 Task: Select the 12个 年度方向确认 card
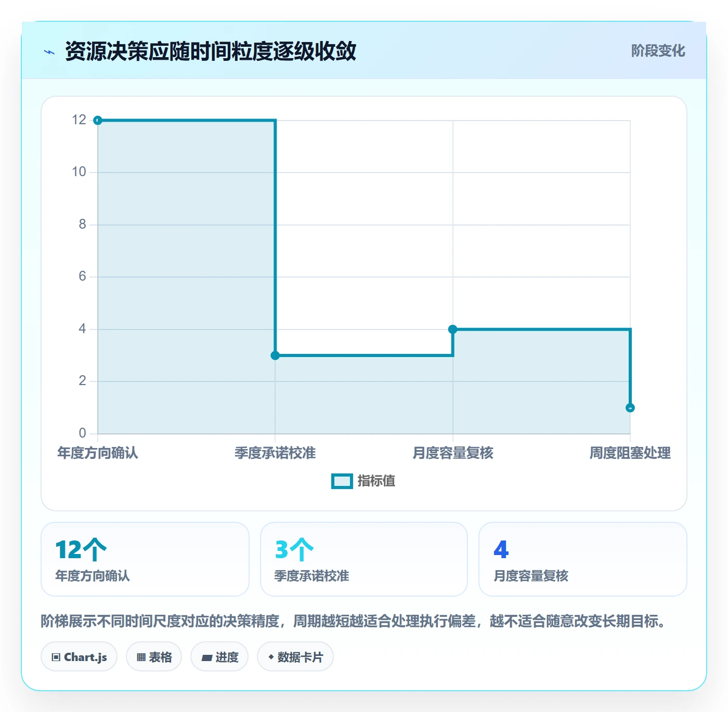point(145,559)
